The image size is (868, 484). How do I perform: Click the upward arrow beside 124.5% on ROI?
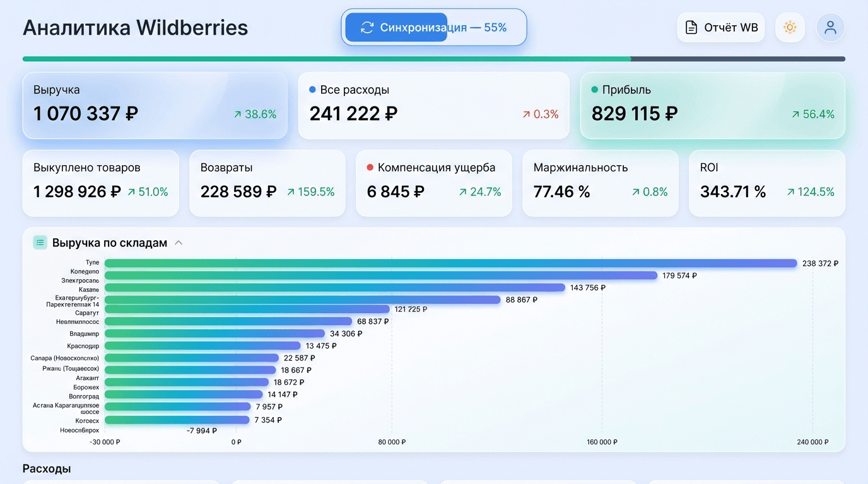tap(790, 192)
